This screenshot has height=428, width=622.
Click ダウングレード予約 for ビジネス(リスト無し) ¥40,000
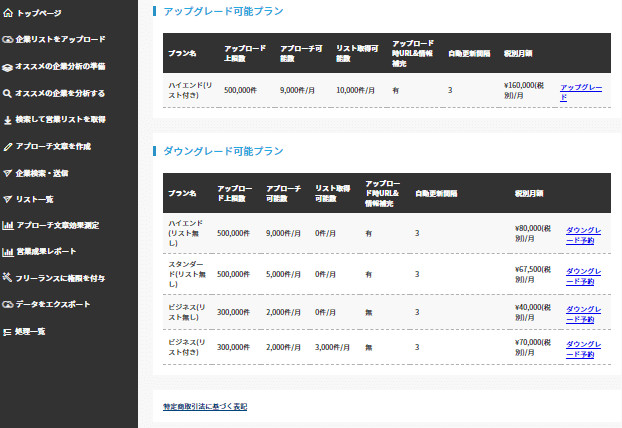click(x=584, y=314)
